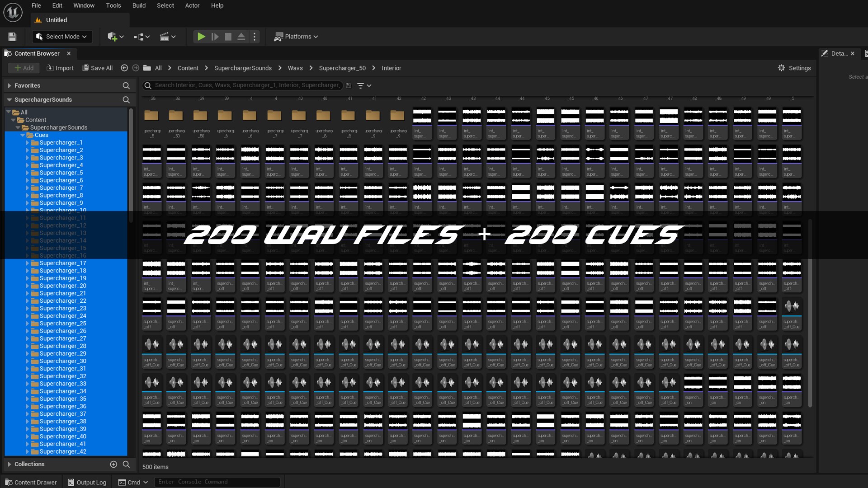The height and width of the screenshot is (488, 868).
Task: Click the Save icon in main toolbar
Action: pyautogui.click(x=12, y=37)
